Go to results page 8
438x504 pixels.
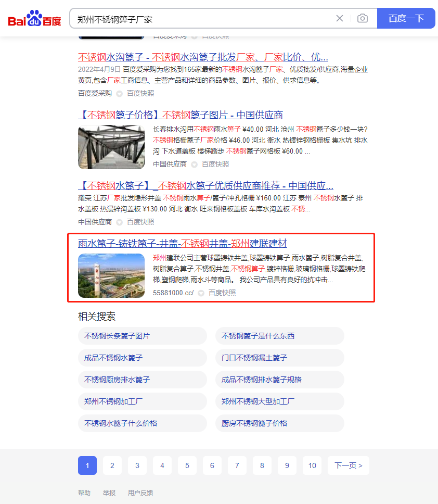(262, 465)
